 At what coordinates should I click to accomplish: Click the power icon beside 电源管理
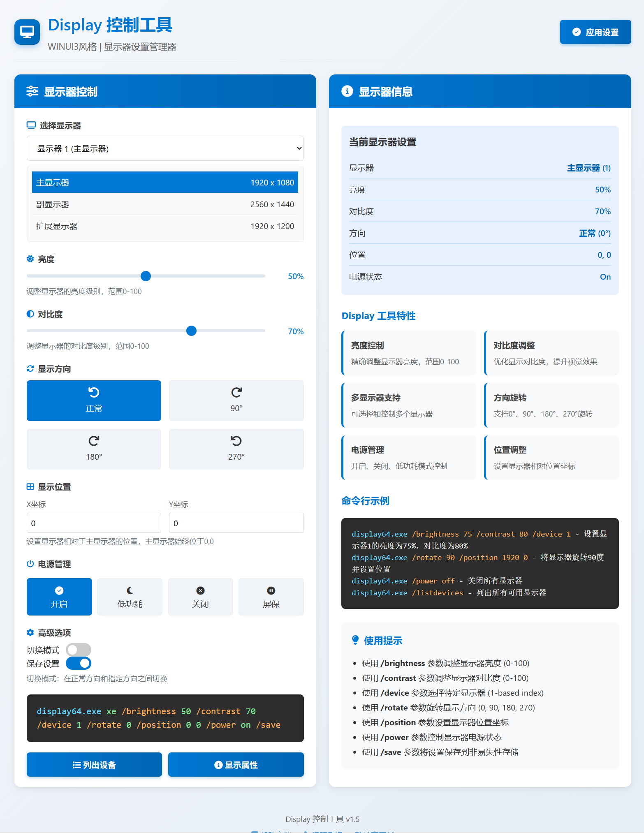point(30,564)
